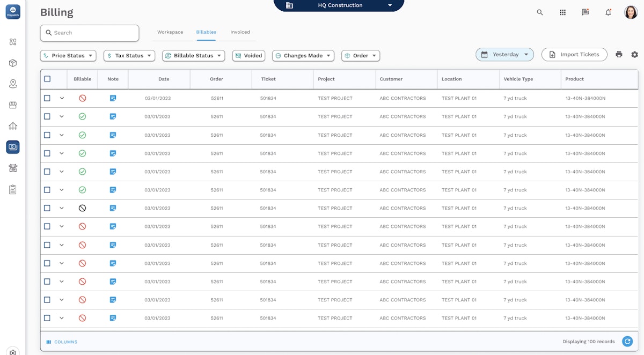The height and width of the screenshot is (355, 644).
Task: Open the location pin sidebar icon
Action: 13,84
